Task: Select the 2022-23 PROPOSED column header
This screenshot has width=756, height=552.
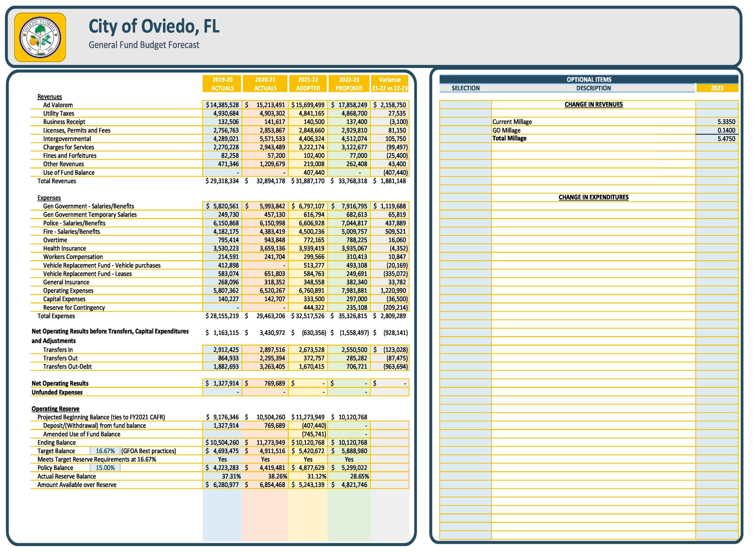Action: click(349, 84)
